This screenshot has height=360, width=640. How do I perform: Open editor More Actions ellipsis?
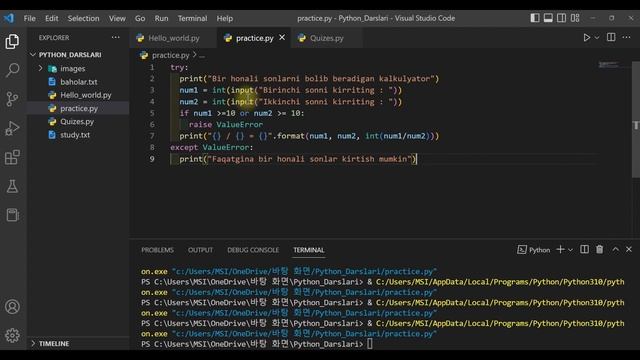[627, 38]
